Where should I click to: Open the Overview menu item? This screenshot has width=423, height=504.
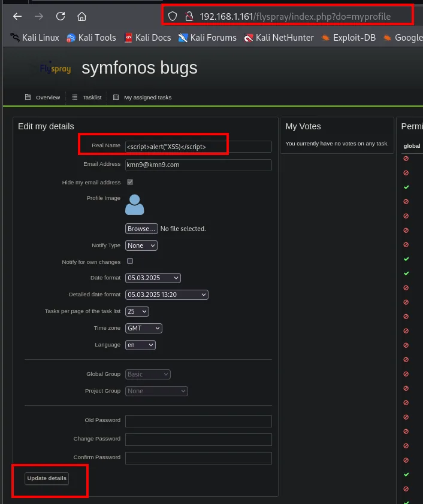pos(43,98)
